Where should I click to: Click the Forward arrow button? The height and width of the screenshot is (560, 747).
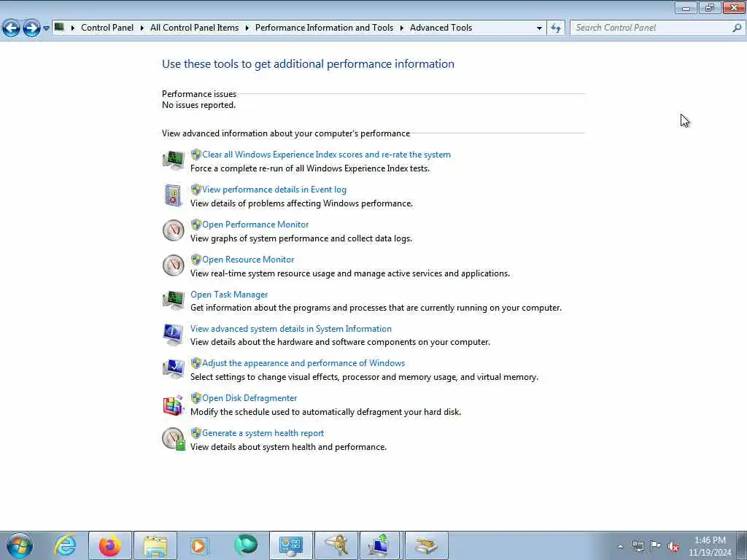(x=31, y=28)
